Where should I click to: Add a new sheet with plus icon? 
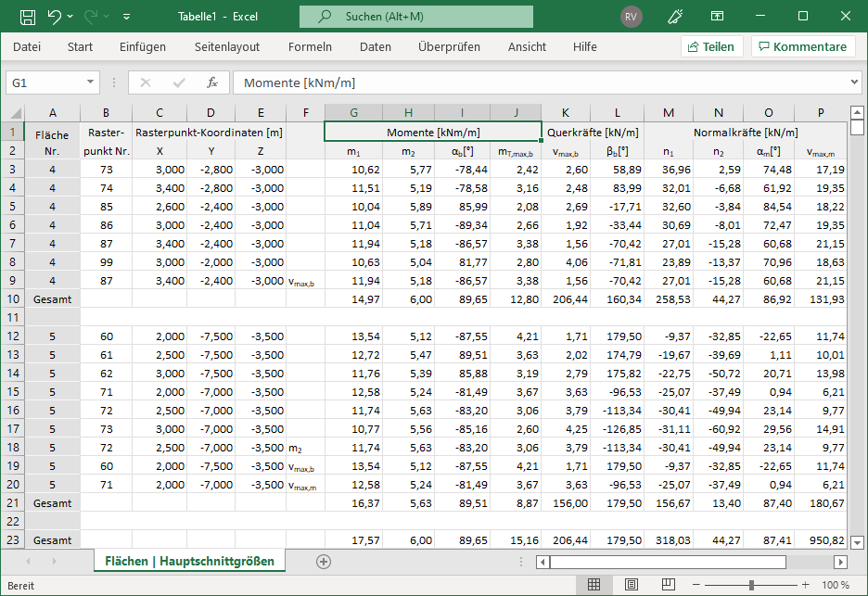point(323,561)
